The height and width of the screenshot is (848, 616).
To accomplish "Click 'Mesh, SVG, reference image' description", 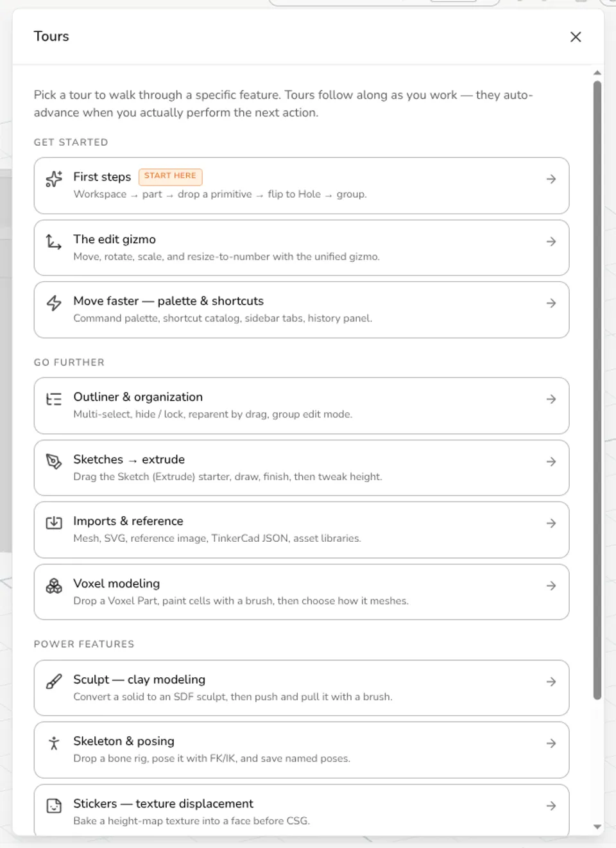I will pyautogui.click(x=218, y=538).
